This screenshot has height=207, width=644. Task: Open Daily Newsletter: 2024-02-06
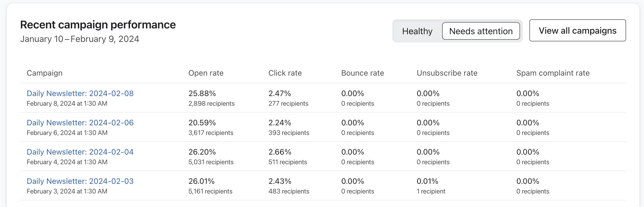click(x=80, y=123)
